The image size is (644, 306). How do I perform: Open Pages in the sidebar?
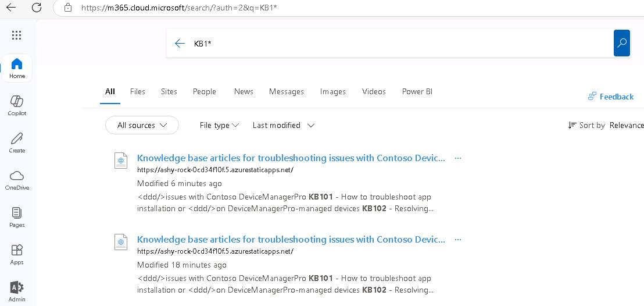(17, 217)
